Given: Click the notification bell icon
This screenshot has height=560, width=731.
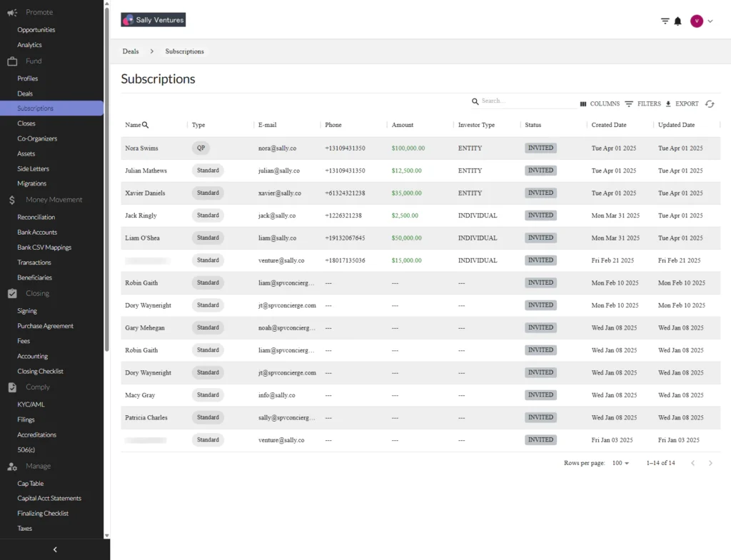Looking at the screenshot, I should pyautogui.click(x=677, y=21).
